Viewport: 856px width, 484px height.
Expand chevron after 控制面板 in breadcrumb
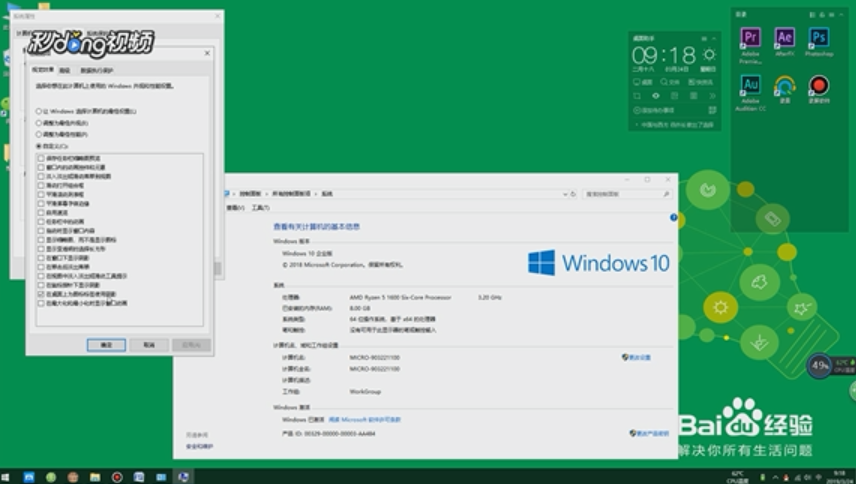(x=267, y=194)
